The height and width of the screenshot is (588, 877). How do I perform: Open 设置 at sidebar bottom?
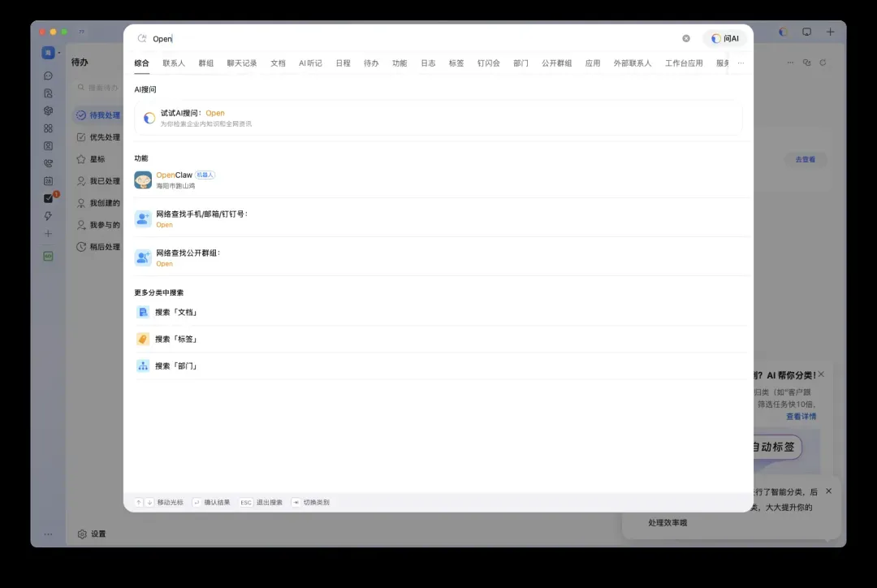tap(92, 534)
